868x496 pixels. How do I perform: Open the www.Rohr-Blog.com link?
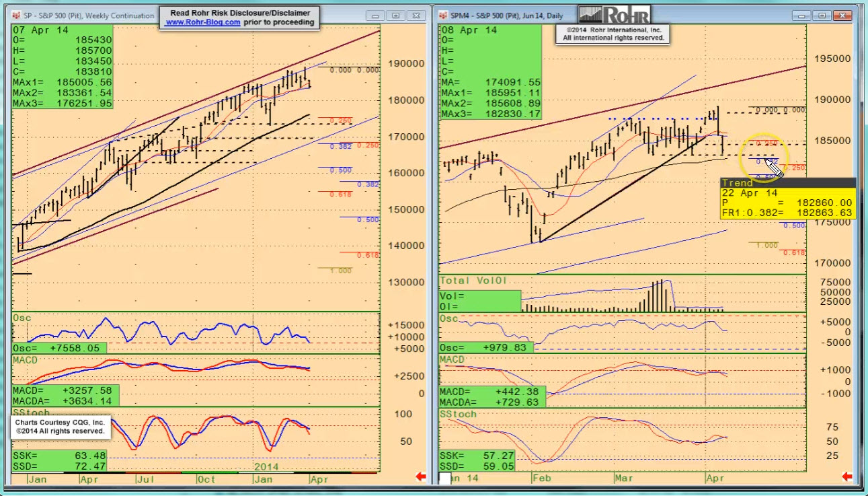pos(202,22)
